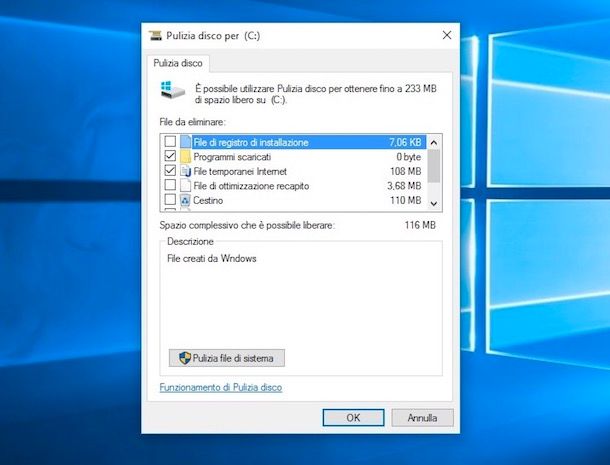Confirm with the OK button
This screenshot has width=610, height=465.
click(353, 418)
